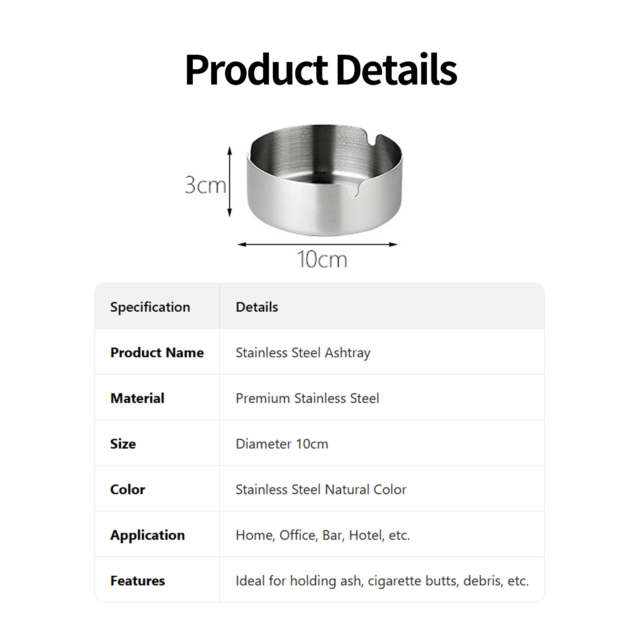This screenshot has width=644, height=644.
Task: Select the Stainless Steel Natural Color value
Action: (x=321, y=489)
